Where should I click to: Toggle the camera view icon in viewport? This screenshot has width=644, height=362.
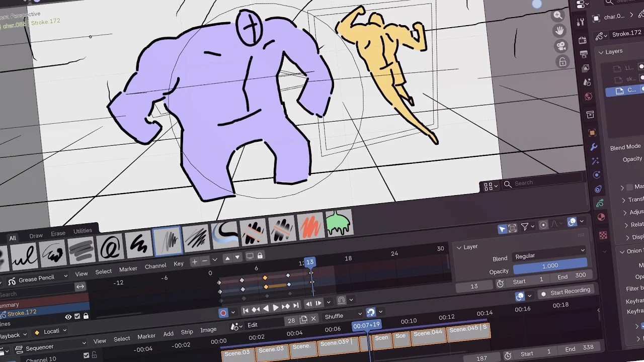(561, 46)
